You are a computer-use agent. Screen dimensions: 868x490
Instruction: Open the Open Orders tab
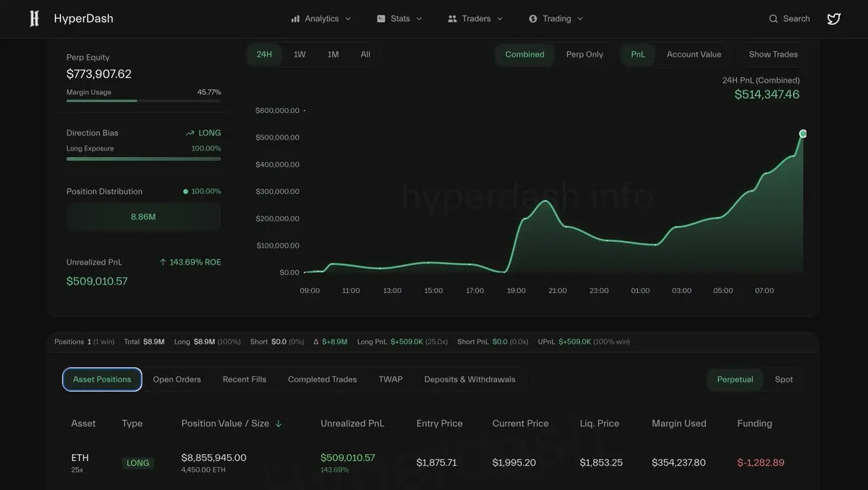176,379
